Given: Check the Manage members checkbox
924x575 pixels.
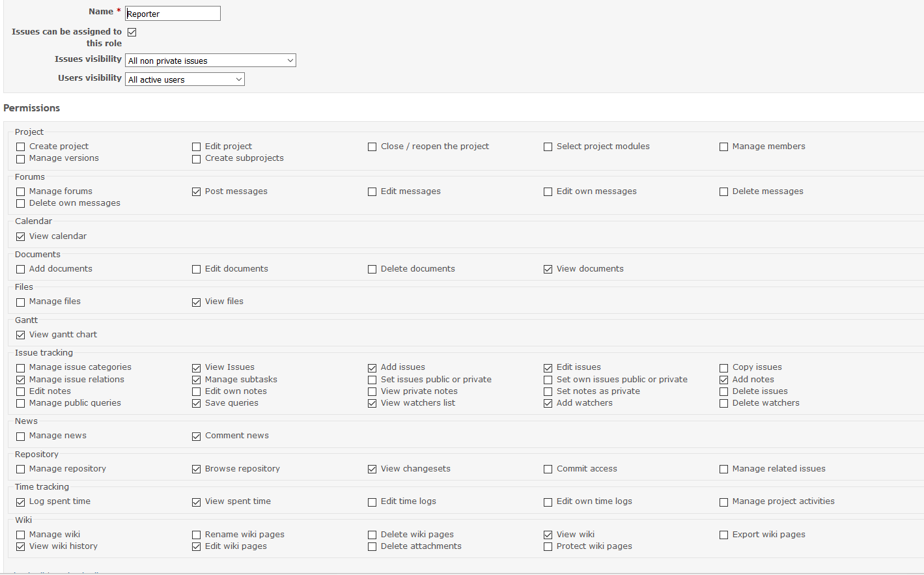Looking at the screenshot, I should point(723,147).
